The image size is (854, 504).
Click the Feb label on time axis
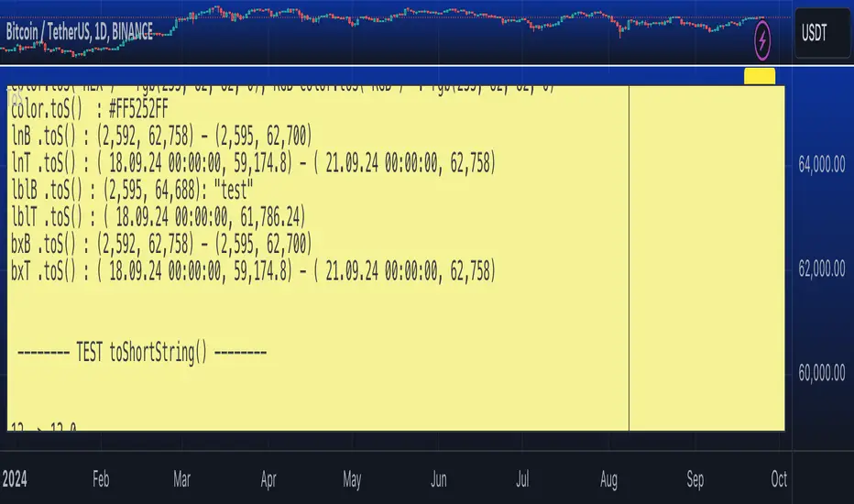(x=101, y=479)
